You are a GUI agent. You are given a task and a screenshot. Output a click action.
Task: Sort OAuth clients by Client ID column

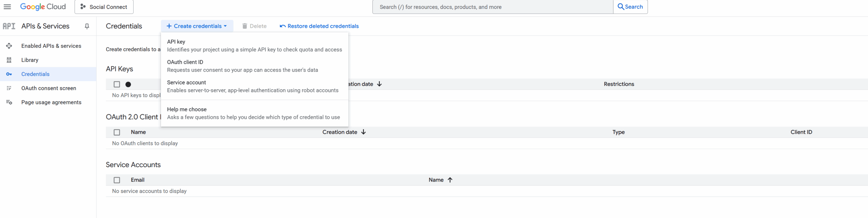tap(801, 132)
